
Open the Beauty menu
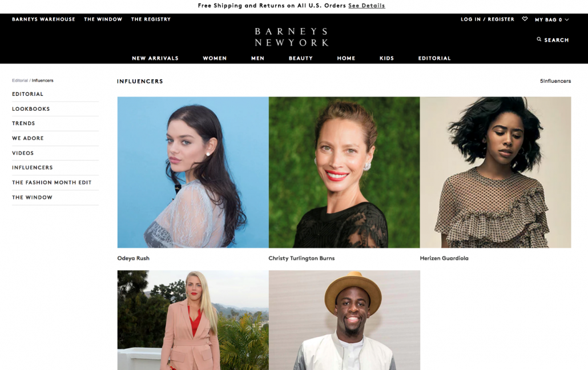300,58
